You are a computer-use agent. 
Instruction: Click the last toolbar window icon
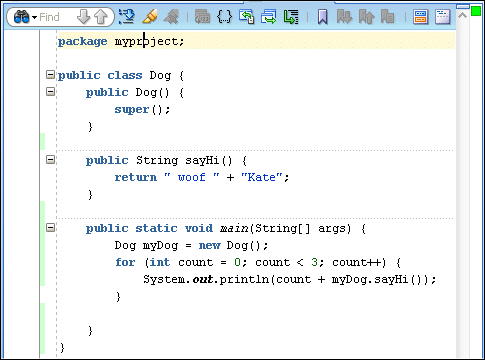pos(443,17)
